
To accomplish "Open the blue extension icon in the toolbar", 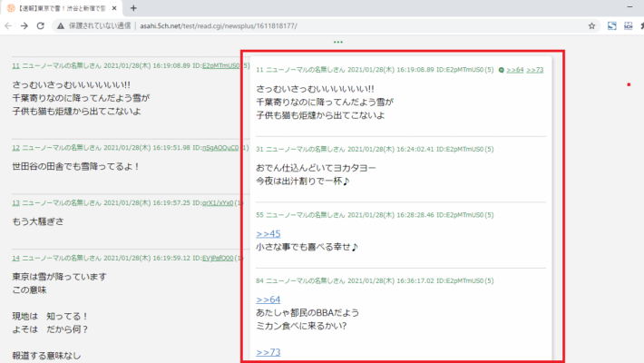I will tap(612, 26).
